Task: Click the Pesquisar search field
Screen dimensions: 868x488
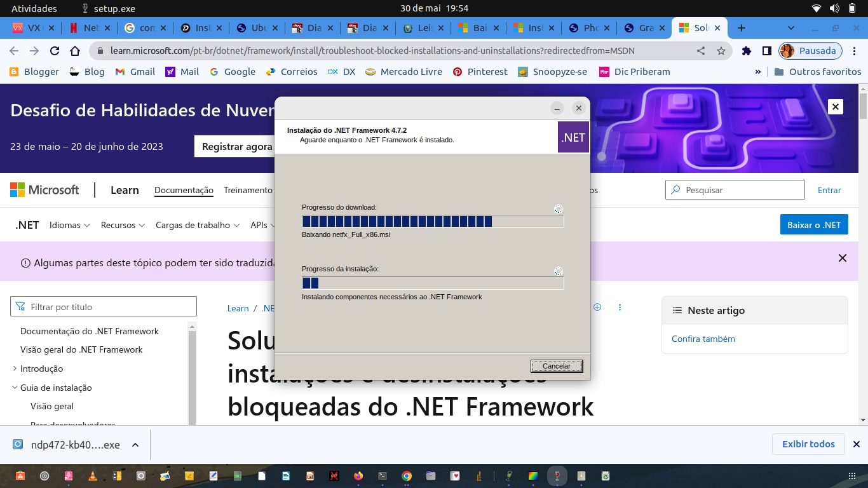Action: pyautogui.click(x=735, y=190)
